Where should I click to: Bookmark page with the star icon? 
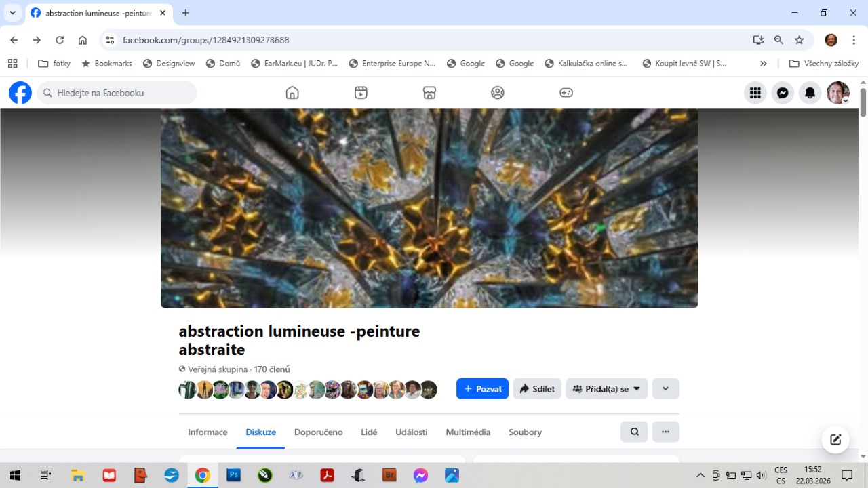pyautogui.click(x=800, y=40)
